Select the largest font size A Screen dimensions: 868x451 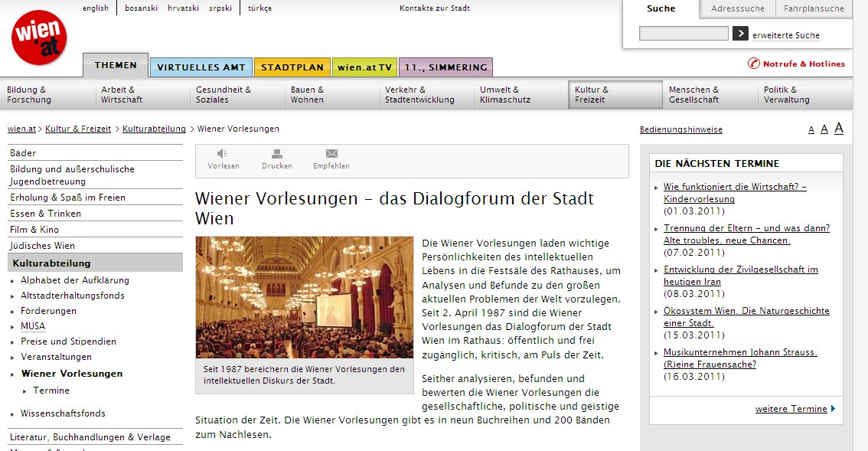(x=838, y=129)
